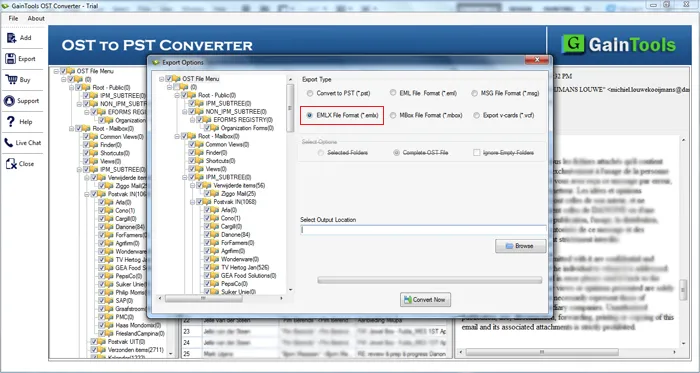Image resolution: width=700 pixels, height=373 pixels.
Task: Toggle SAP(0) checkbox in main window tree
Action: click(x=102, y=301)
